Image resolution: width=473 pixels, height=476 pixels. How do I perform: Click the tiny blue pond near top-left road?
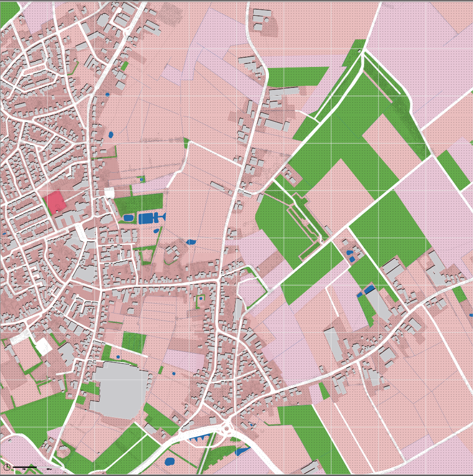click(x=107, y=95)
